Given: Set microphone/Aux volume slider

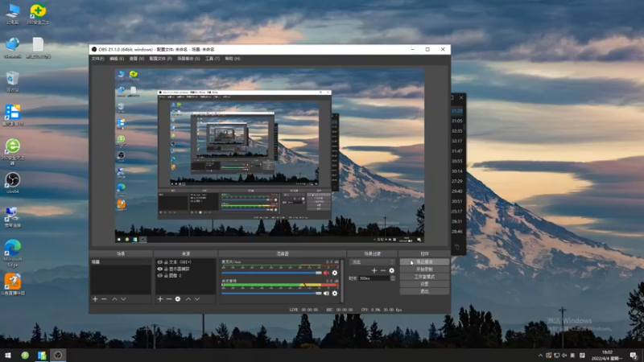Looking at the screenshot, I should pyautogui.click(x=272, y=273).
